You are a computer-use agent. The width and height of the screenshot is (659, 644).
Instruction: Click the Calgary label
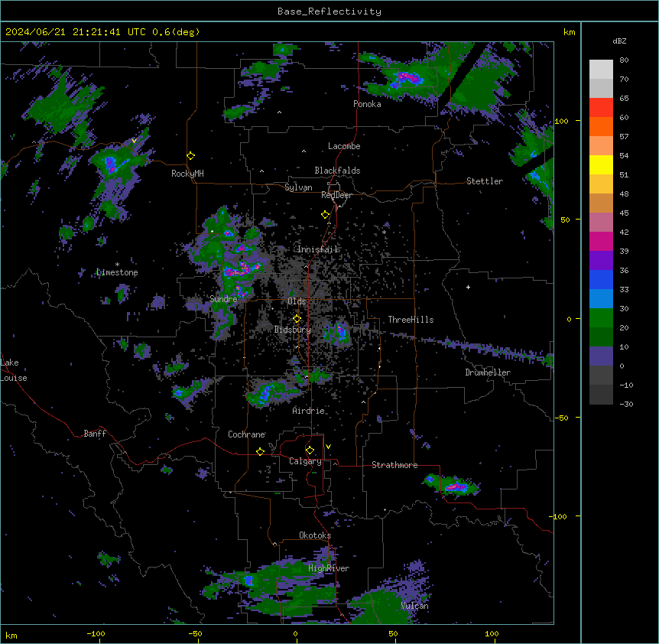click(305, 461)
